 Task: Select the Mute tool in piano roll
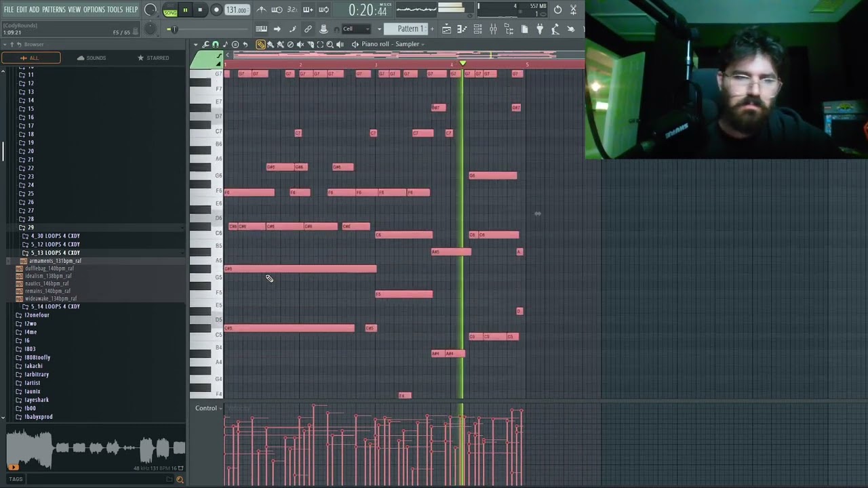[x=300, y=45]
